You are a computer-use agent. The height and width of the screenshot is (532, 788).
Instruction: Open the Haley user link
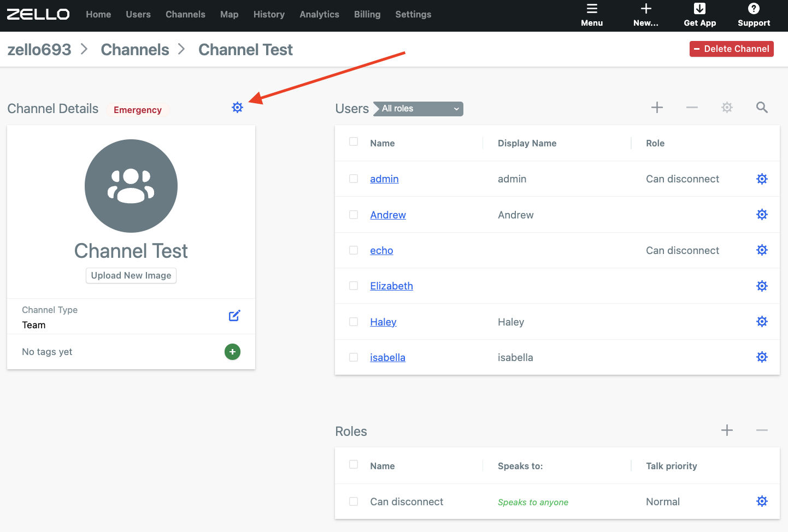(x=383, y=322)
